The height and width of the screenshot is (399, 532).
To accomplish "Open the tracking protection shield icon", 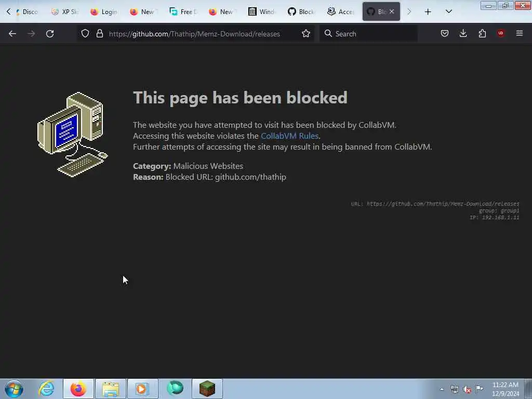I will [85, 34].
